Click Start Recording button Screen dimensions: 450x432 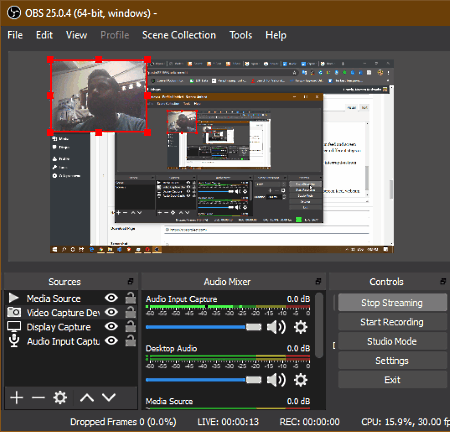[x=392, y=322]
